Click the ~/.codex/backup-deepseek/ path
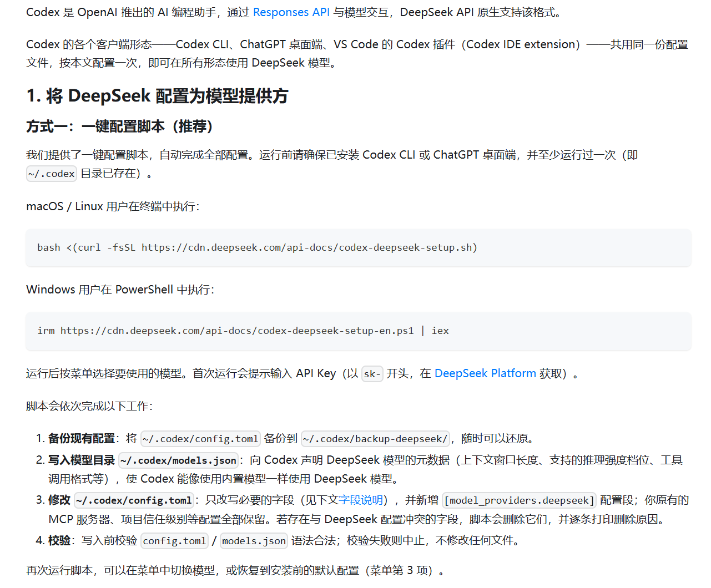Viewport: 711px width, 588px height. coord(375,439)
